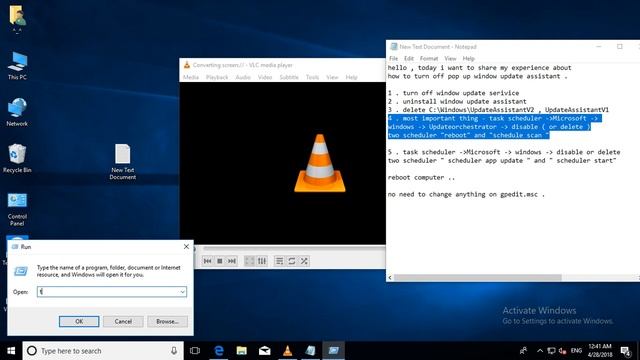640x360 pixels.
Task: Open Notepad Edit menu
Action: (x=409, y=59)
